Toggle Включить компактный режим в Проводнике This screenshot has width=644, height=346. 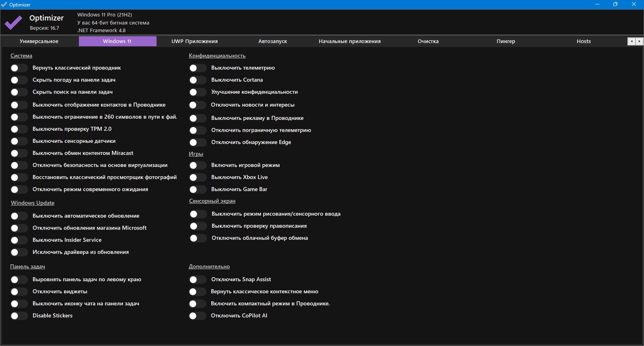pos(198,304)
